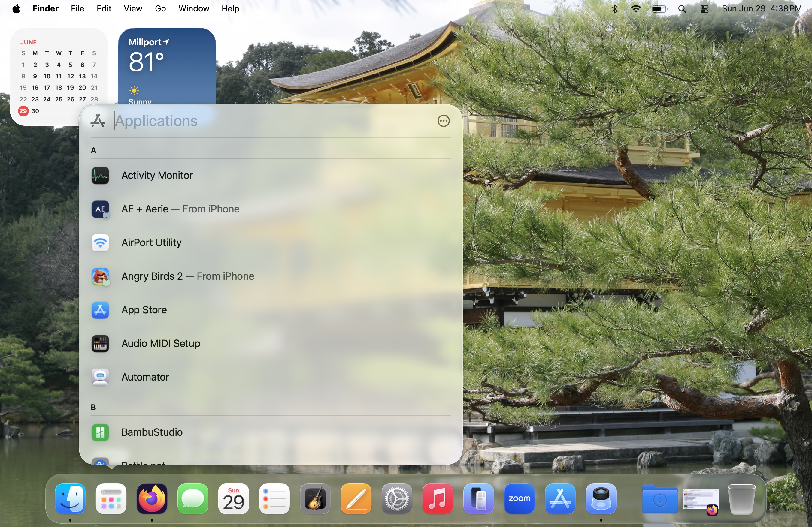Open the Edit menu
Screen dimensions: 812x527
click(x=104, y=8)
